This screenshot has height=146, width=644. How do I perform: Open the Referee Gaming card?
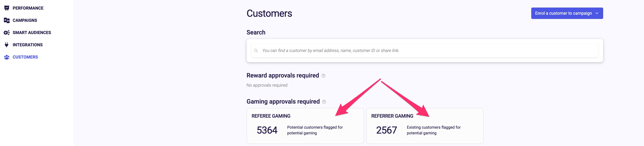[305, 126]
